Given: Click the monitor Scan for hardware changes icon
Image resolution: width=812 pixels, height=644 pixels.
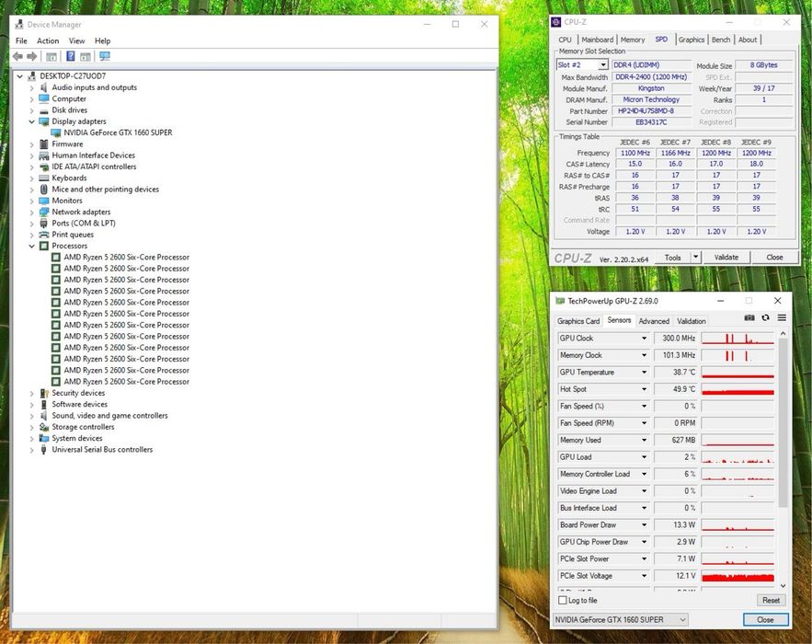Looking at the screenshot, I should click(x=105, y=56).
